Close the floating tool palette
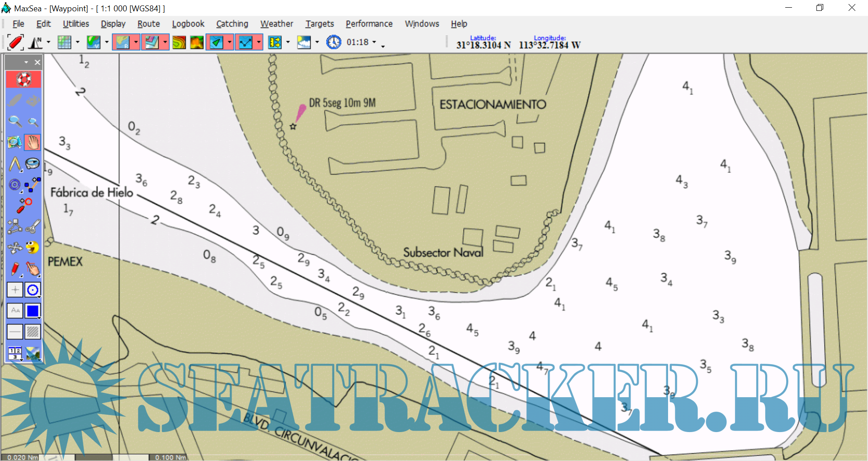 [38, 62]
